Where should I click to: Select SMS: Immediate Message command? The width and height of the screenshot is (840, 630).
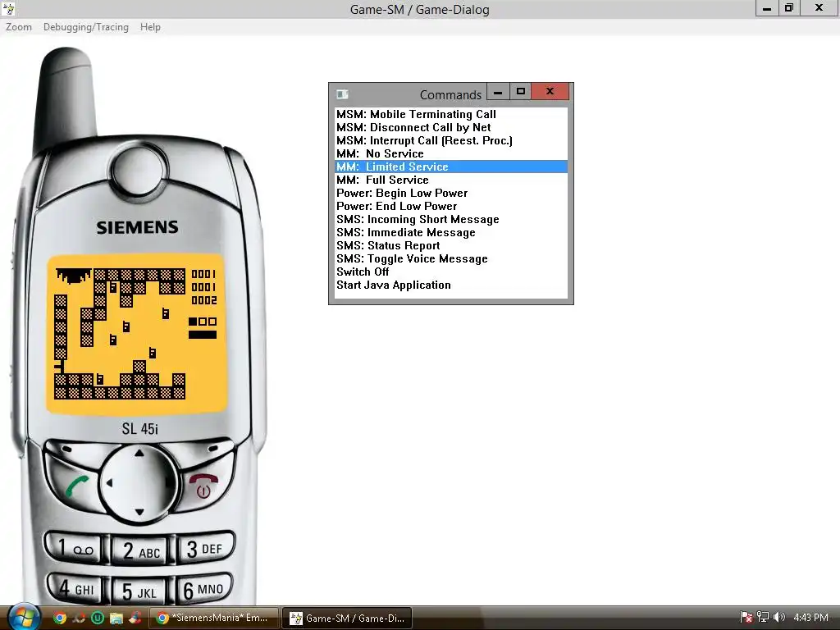coord(451,232)
